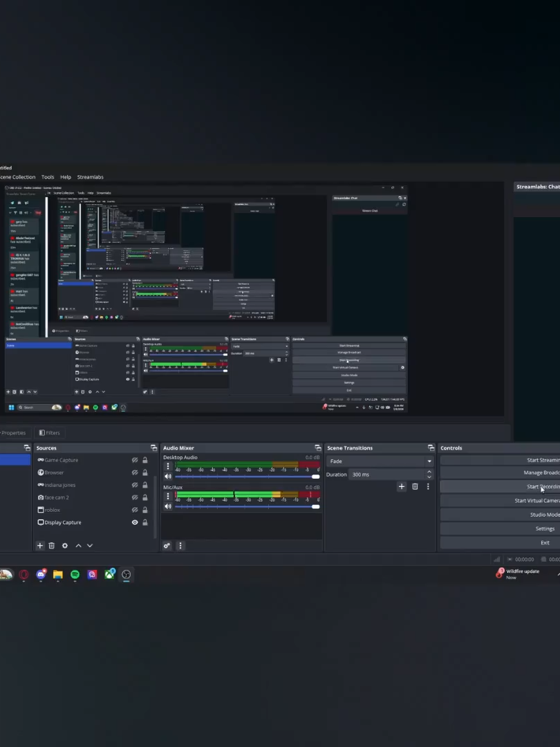
Task: Mute Desktop Audio speaker icon
Action: tap(167, 477)
